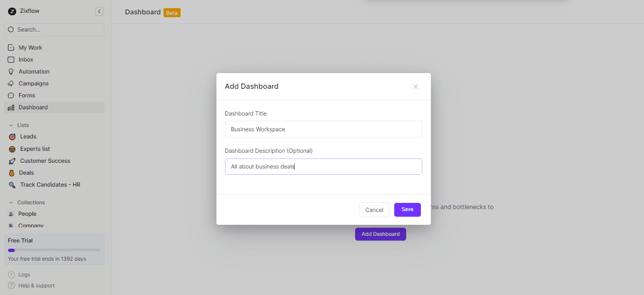
Task: Switch to the Dashboard section
Action: click(x=32, y=107)
